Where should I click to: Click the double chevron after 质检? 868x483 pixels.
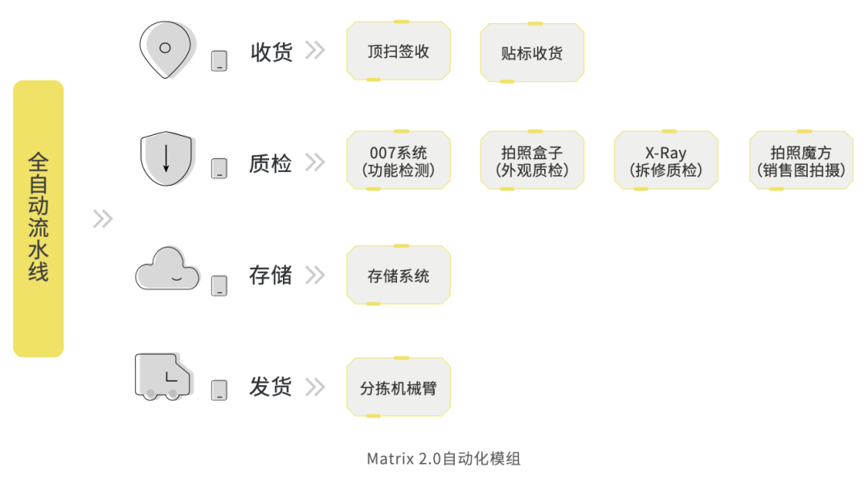point(316,162)
